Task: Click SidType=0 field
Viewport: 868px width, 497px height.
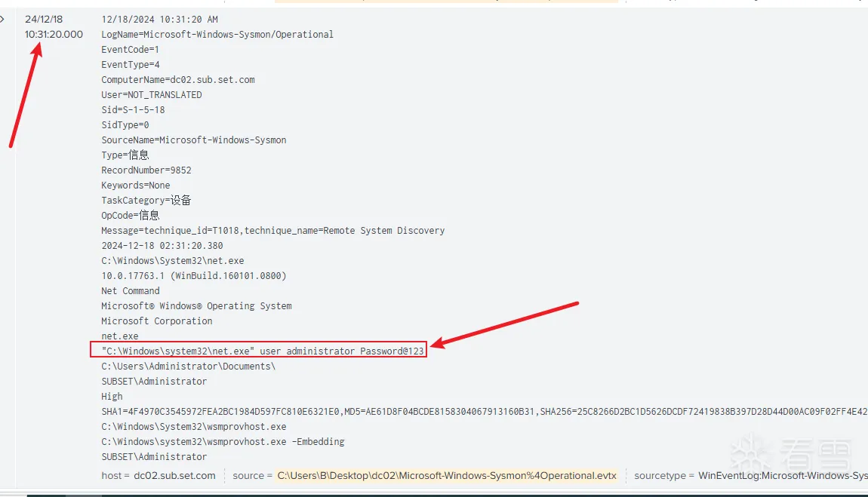Action: coord(125,124)
